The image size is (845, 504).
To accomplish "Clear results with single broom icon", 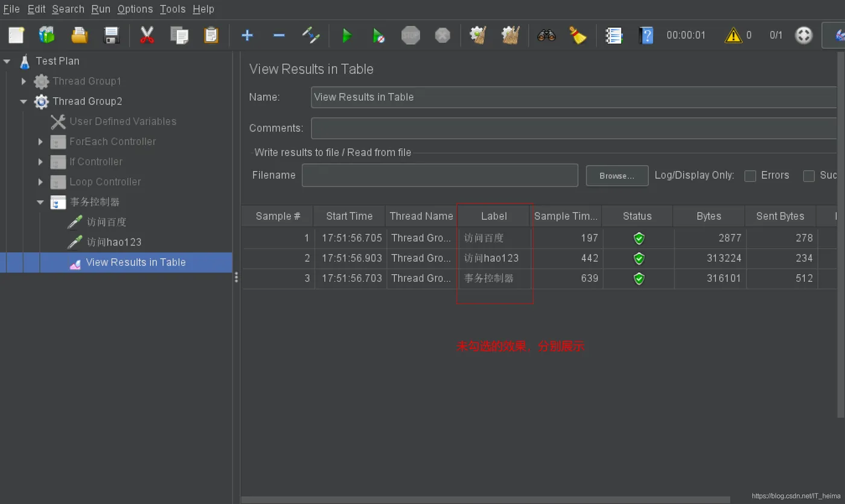I will click(x=478, y=35).
